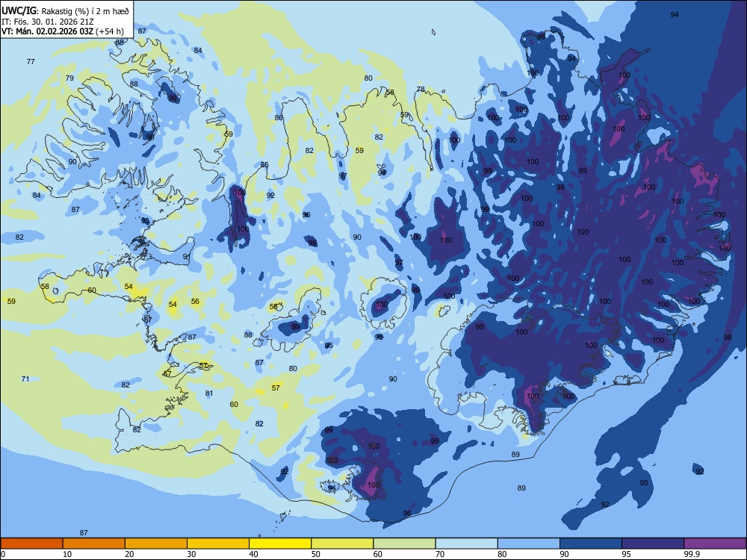The width and height of the screenshot is (747, 560).
Task: Click legend tick label '30'
Action: point(191,554)
